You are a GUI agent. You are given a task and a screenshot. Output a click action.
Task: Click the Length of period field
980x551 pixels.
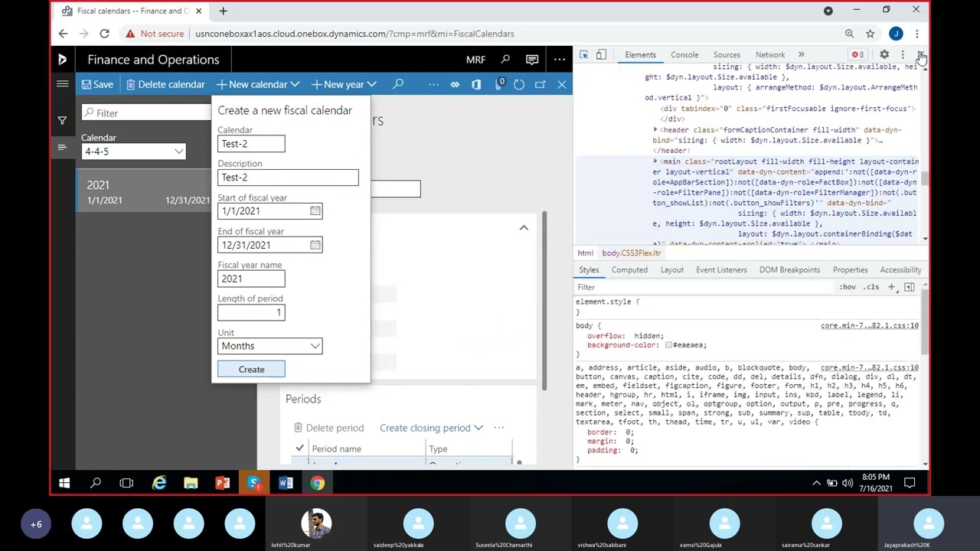click(251, 312)
